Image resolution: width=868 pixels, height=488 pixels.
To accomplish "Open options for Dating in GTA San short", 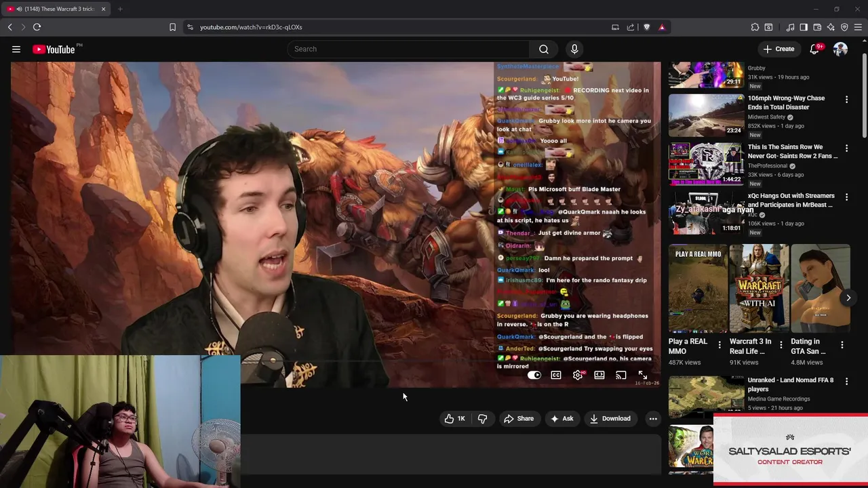I will pos(842,345).
